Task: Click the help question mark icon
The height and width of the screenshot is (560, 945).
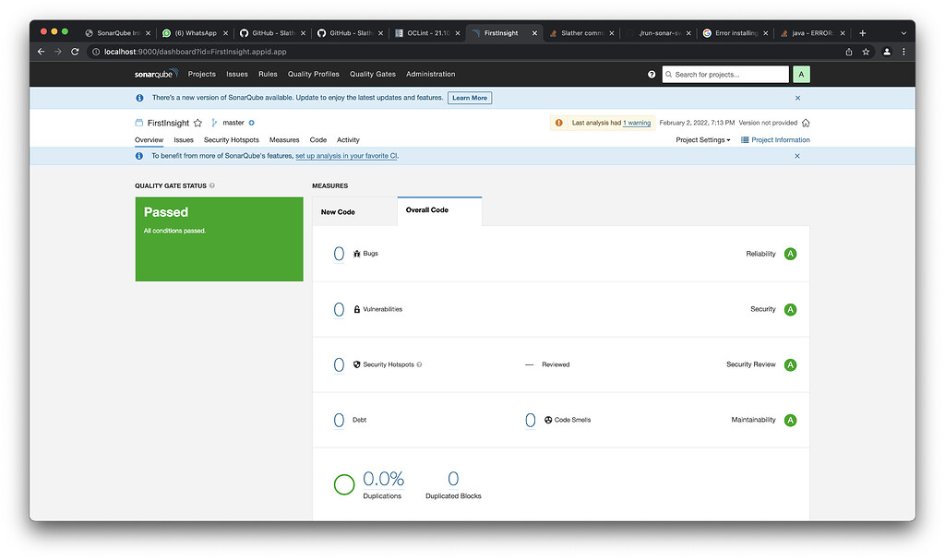Action: click(652, 74)
